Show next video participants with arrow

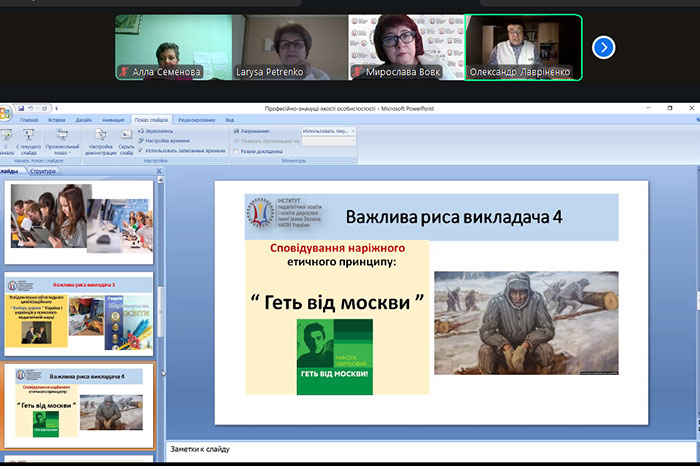(x=603, y=47)
